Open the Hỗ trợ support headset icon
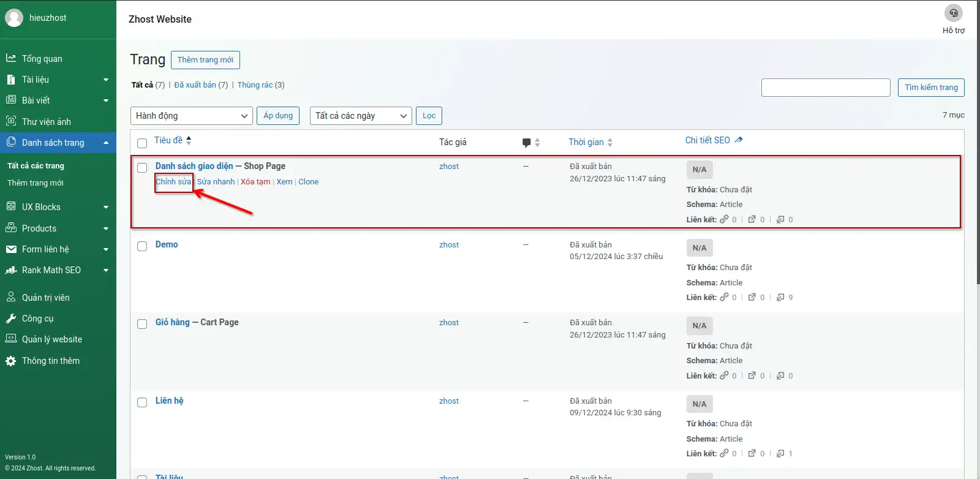980x479 pixels. pos(953,13)
